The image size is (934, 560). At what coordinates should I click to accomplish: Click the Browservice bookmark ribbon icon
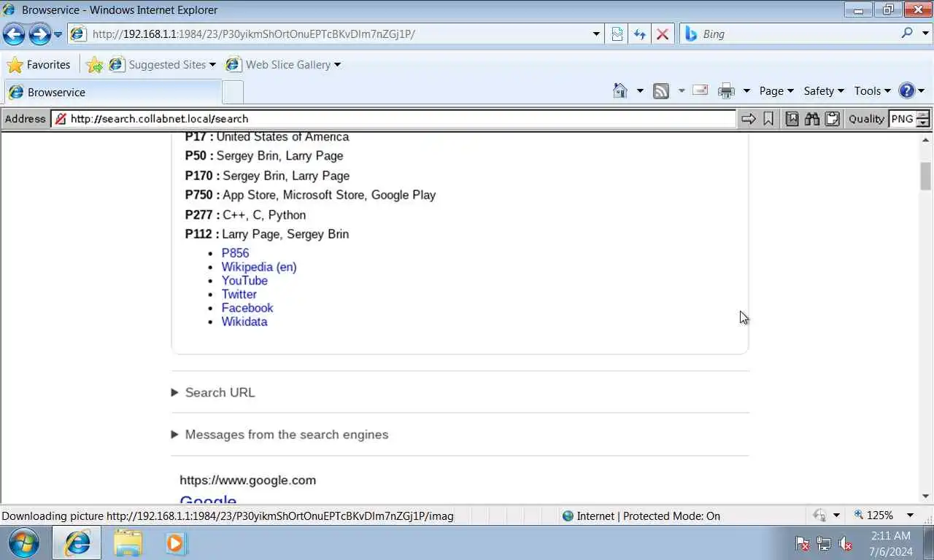pos(768,119)
